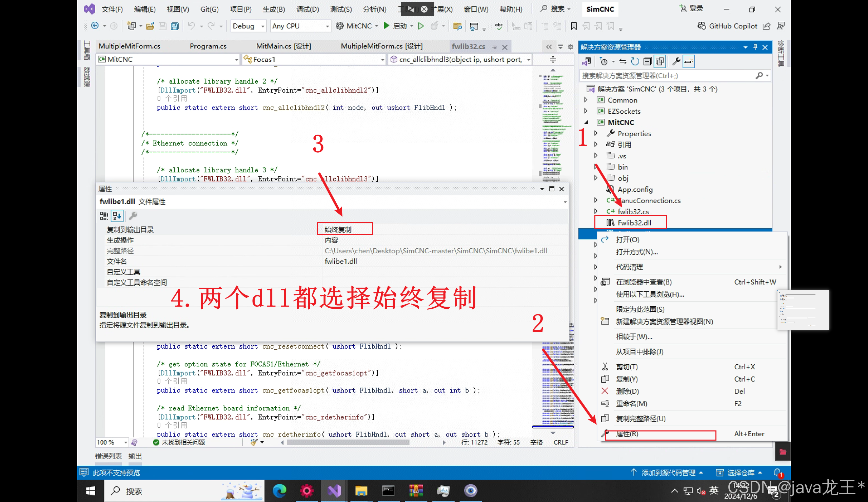Click the Save All toolbar icon
Viewport: 868px width, 502px height.
click(x=175, y=26)
